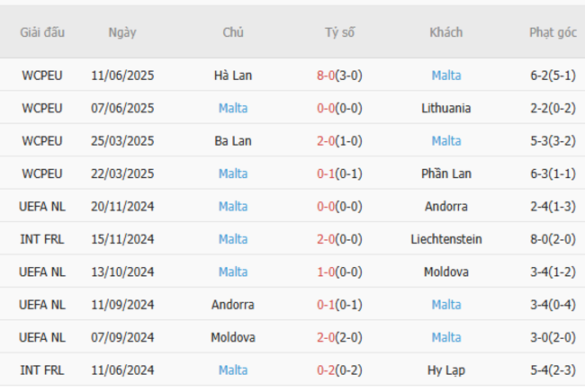Open the 0-2 score on 11/06/2024
Image resolution: width=585 pixels, height=392 pixels.
(x=326, y=370)
